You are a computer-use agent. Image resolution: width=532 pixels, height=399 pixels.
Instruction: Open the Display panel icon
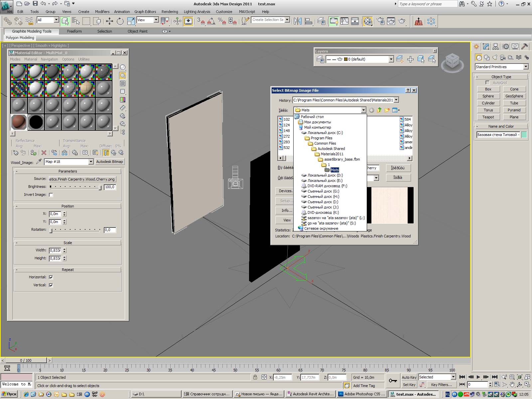pyautogui.click(x=515, y=47)
